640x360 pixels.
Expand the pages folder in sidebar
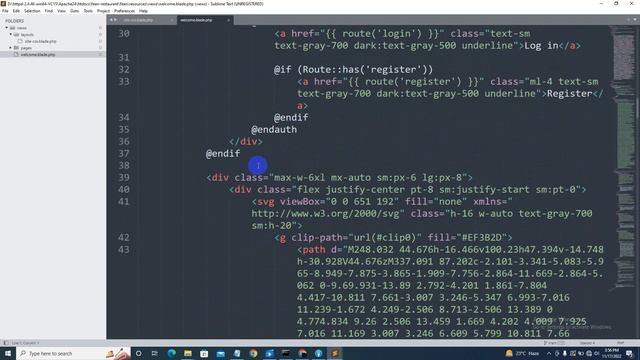click(x=11, y=48)
